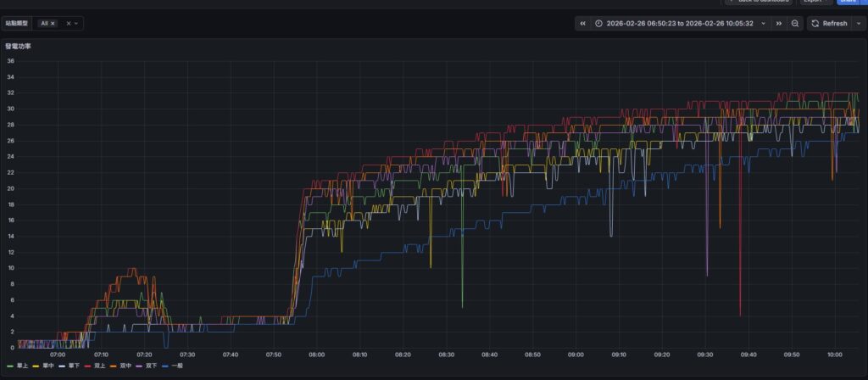The image size is (868, 380).
Task: Open the time range picker
Action: pos(680,24)
